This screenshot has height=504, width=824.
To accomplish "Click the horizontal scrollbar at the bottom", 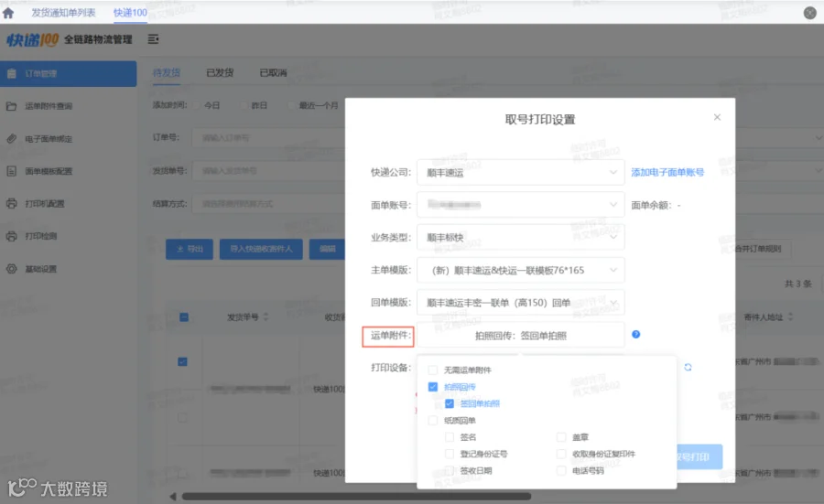I will point(356,496).
